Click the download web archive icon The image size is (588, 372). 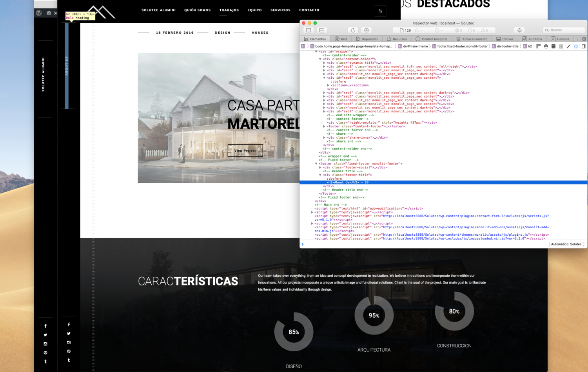click(367, 30)
